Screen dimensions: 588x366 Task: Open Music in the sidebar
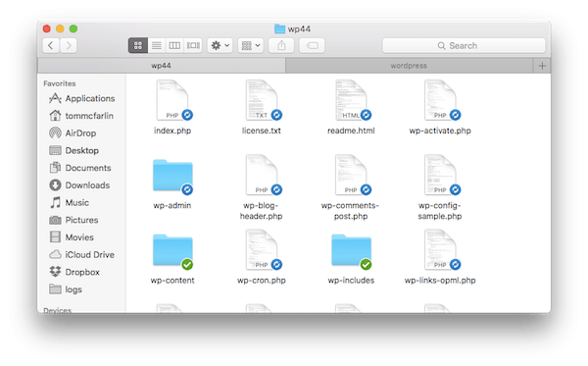[x=69, y=203]
